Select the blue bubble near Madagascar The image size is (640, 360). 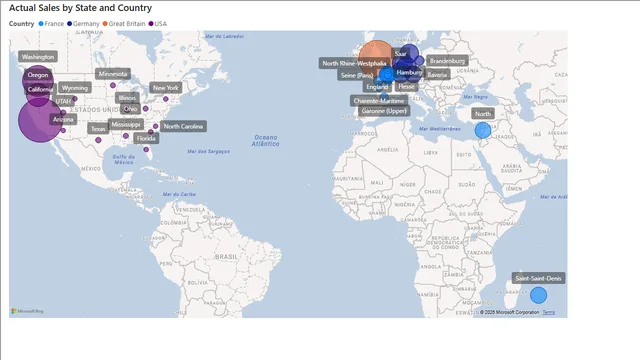(539, 295)
